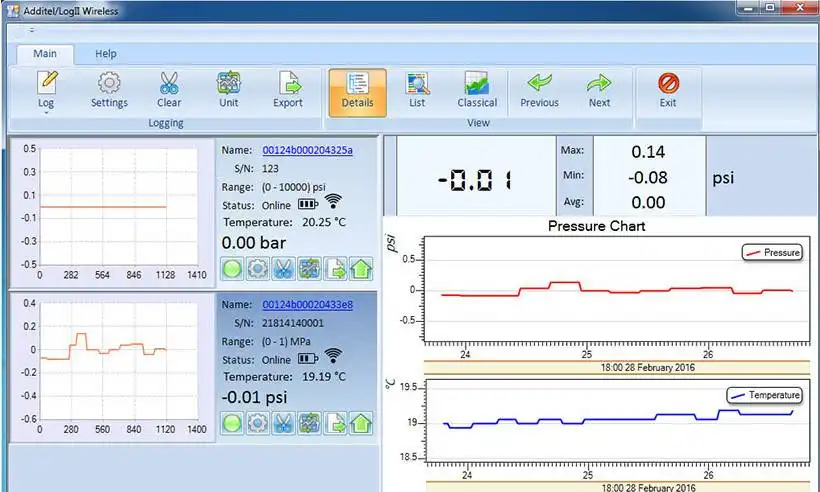The height and width of the screenshot is (492, 820).
Task: Click the red Pressure legend entry
Action: [773, 253]
